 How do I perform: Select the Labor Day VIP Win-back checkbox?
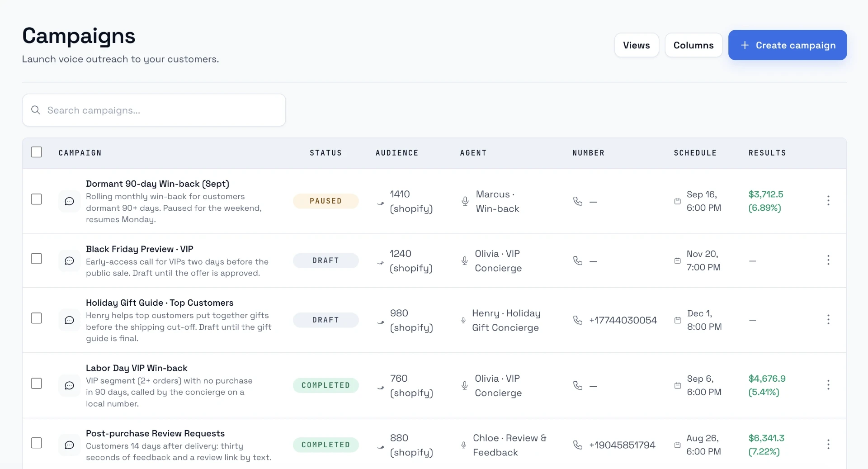point(37,384)
